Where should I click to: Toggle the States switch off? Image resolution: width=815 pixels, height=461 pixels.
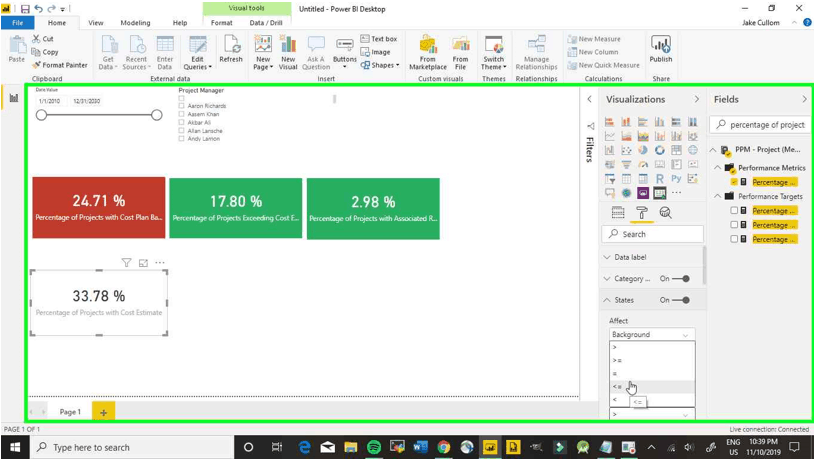coord(680,300)
